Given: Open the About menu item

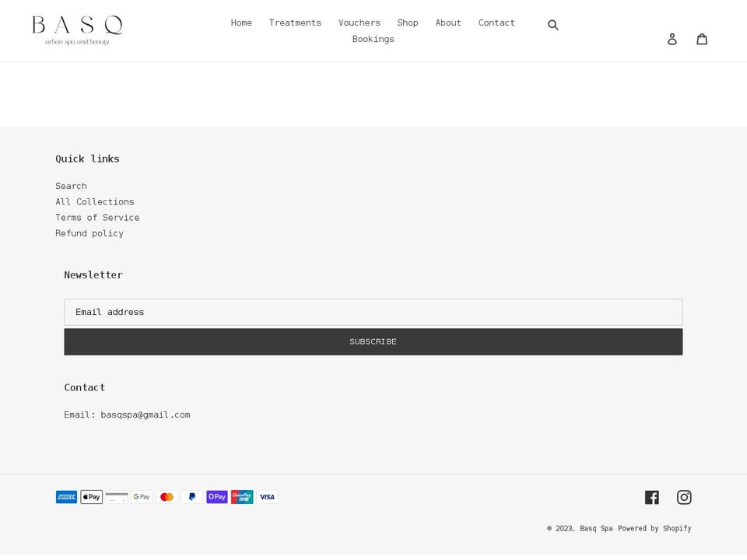Looking at the screenshot, I should tap(448, 23).
